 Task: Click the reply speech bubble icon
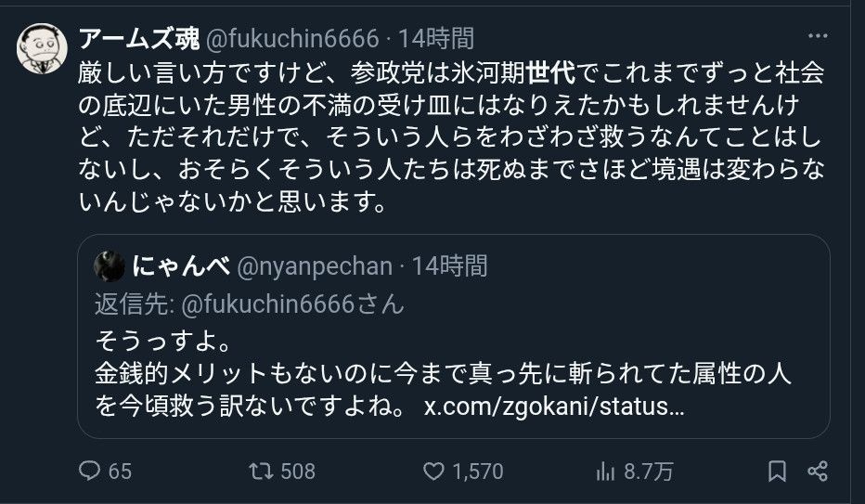pyautogui.click(x=90, y=472)
